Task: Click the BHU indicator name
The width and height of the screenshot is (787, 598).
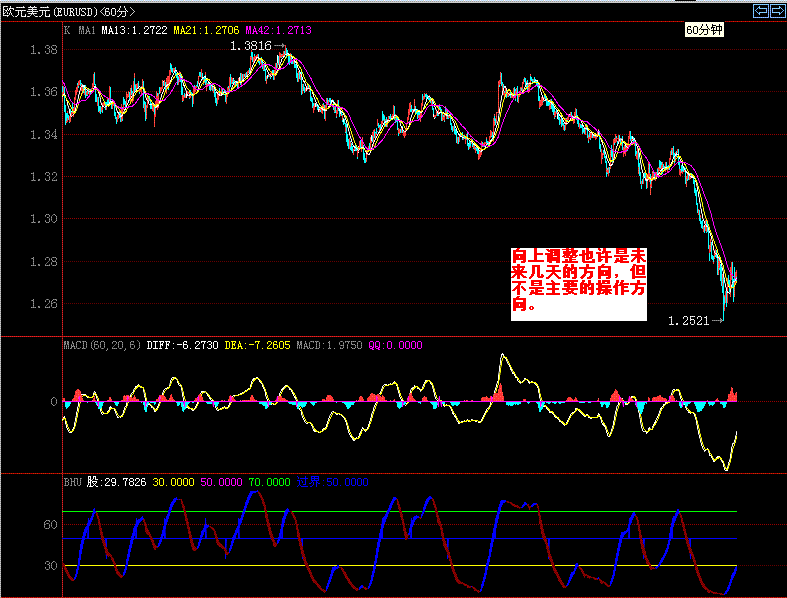Action: 72,481
